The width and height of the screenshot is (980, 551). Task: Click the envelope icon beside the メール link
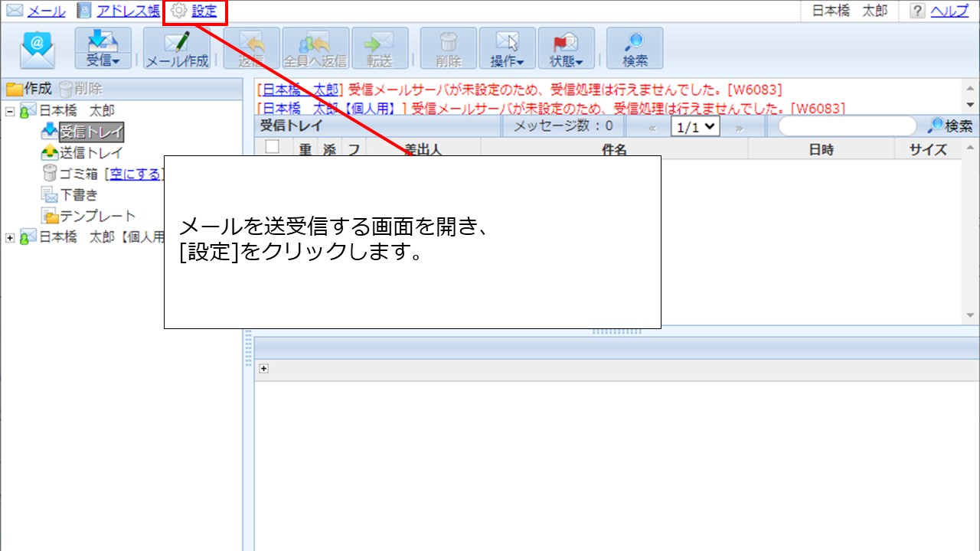pos(15,11)
